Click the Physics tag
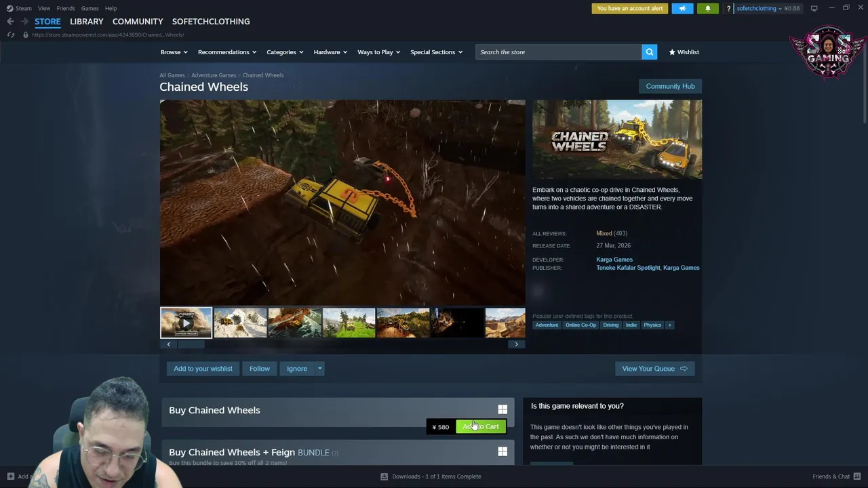 coord(652,325)
